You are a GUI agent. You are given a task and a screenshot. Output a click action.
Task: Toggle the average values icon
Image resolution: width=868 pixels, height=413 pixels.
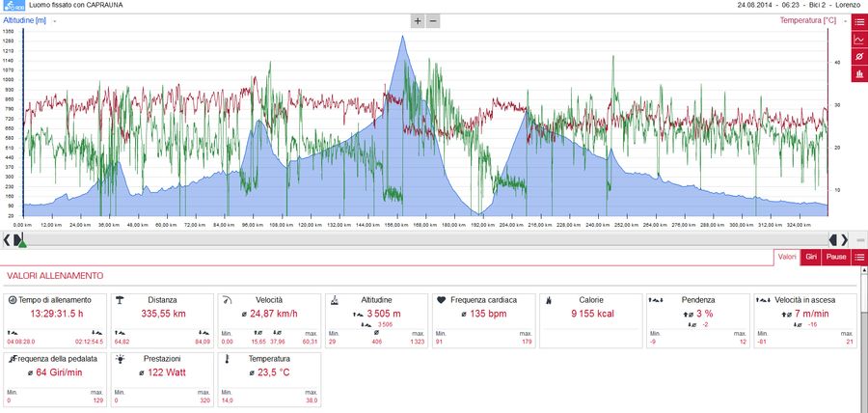tap(859, 57)
